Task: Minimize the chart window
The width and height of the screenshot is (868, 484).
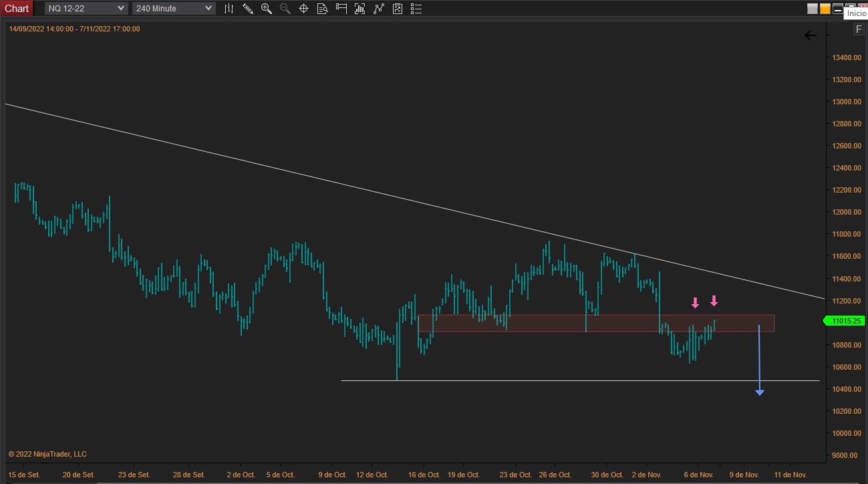Action: [x=838, y=9]
